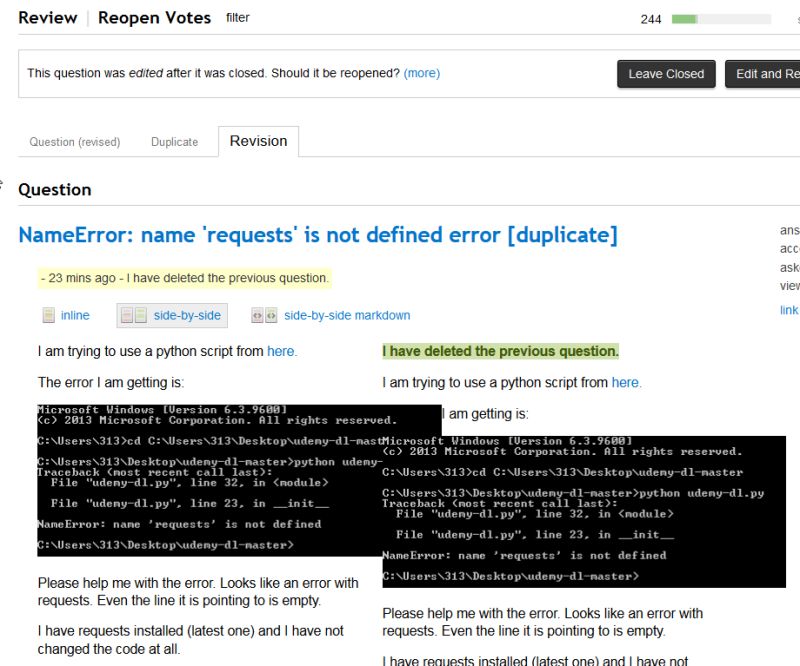
Task: Click the Edit and Reopen button
Action: click(x=763, y=74)
